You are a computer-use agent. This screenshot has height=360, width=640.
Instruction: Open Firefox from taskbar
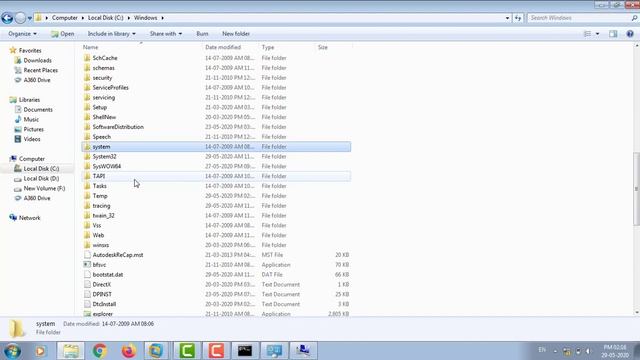(129, 351)
